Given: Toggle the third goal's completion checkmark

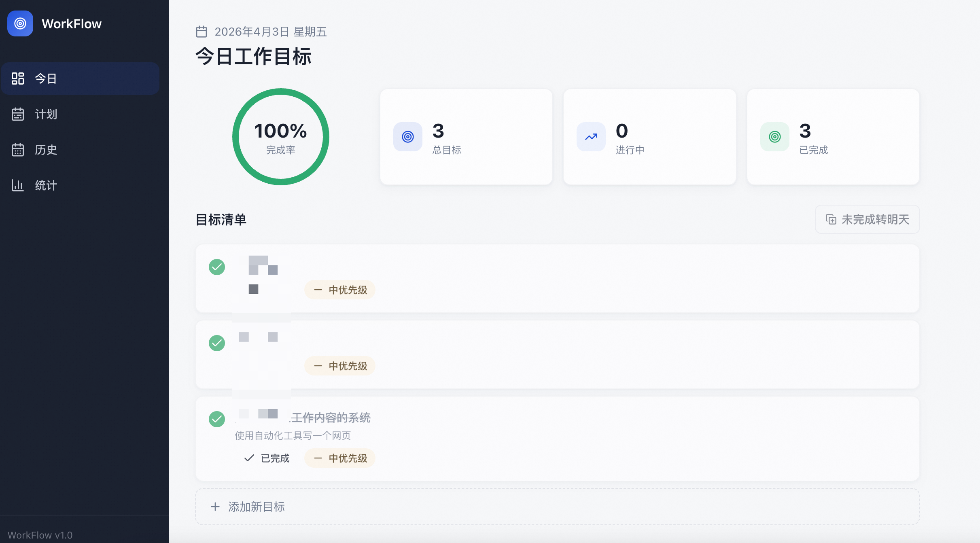Looking at the screenshot, I should click(217, 419).
